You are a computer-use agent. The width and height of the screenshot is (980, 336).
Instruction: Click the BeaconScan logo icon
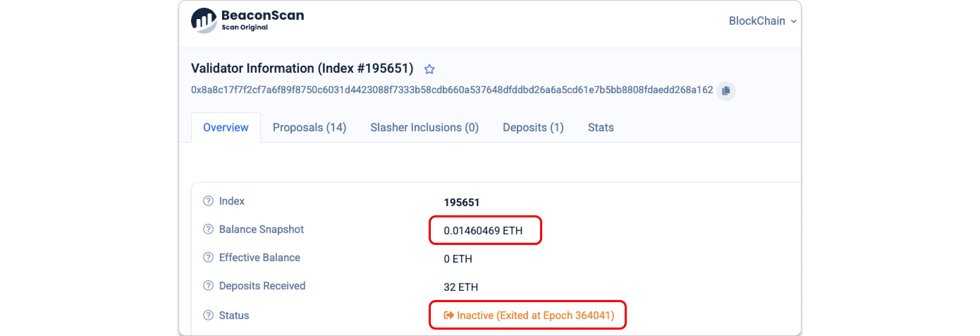click(203, 20)
